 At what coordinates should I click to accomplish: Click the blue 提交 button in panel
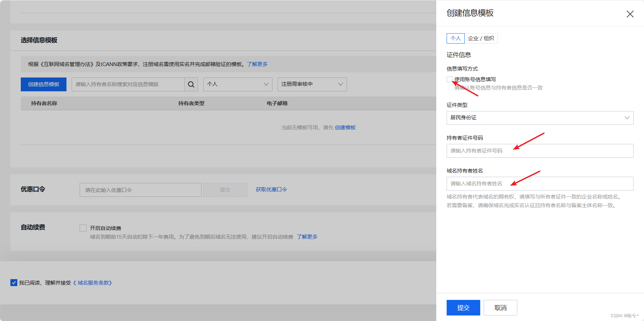click(x=463, y=308)
